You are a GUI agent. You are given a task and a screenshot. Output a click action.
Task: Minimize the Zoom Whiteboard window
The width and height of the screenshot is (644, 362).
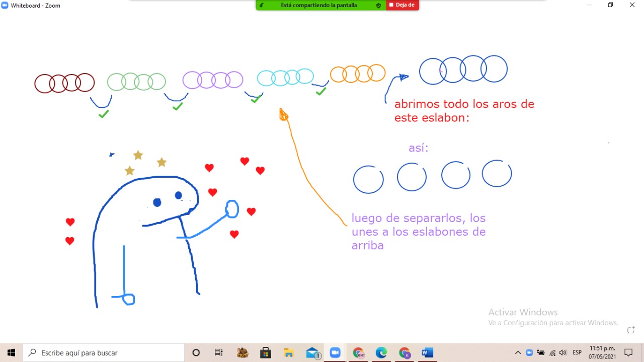(589, 5)
